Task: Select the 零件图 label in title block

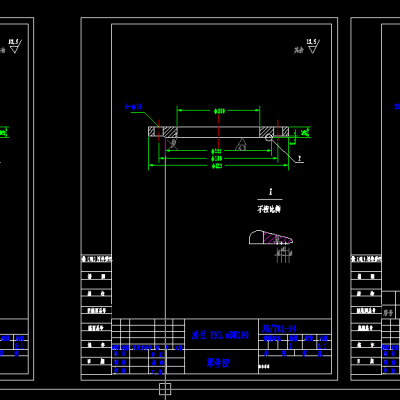Action: point(218,363)
